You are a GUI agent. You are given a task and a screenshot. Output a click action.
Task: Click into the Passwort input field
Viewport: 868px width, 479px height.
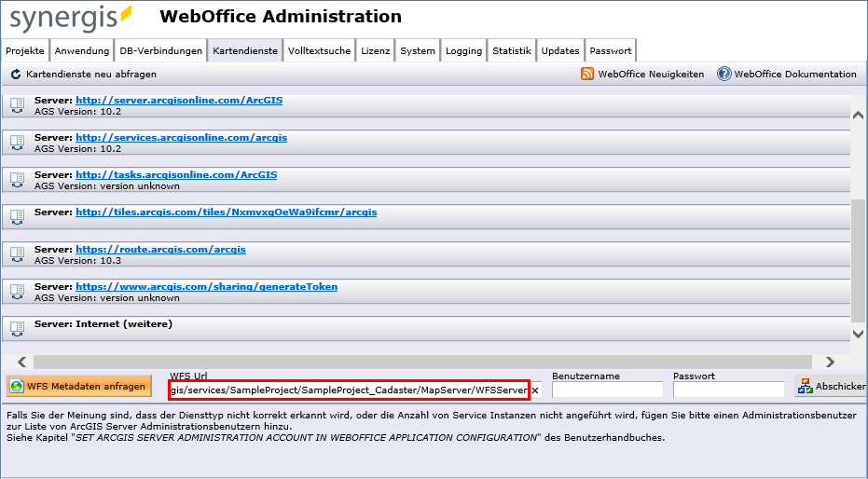728,390
